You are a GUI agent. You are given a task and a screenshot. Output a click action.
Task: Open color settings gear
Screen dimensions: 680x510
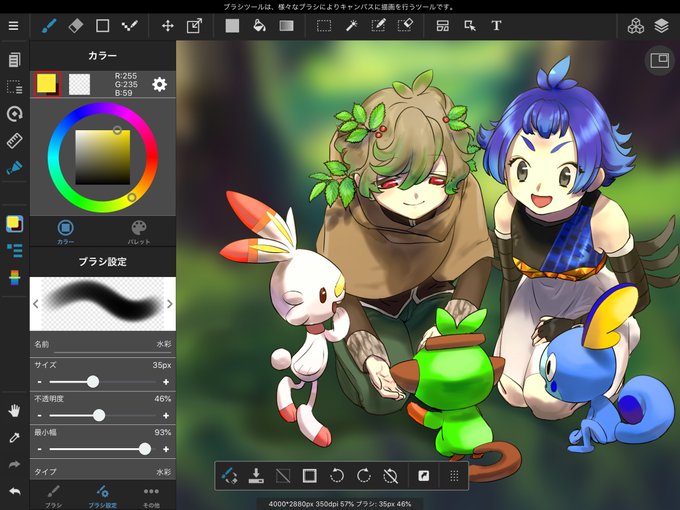(160, 84)
